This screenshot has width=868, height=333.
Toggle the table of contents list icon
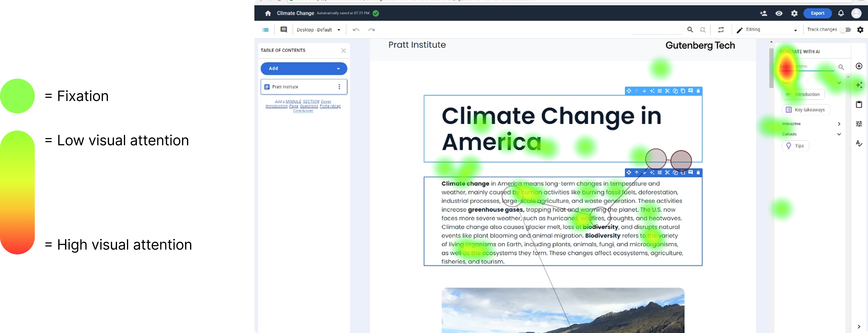coord(266,30)
